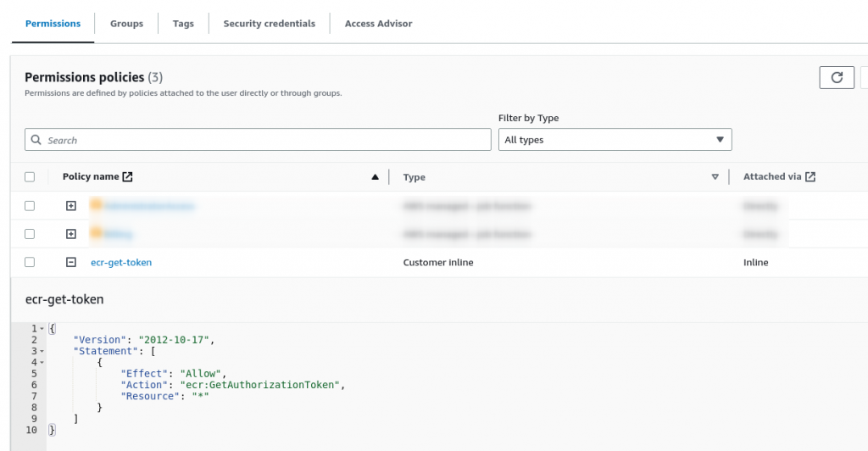
Task: Click external link icon beside Attached via
Action: coord(810,177)
